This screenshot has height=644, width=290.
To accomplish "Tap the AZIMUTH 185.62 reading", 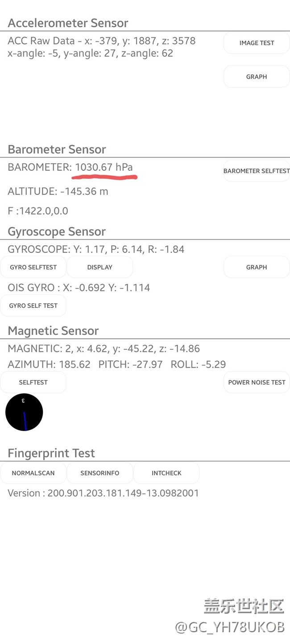I will [49, 364].
